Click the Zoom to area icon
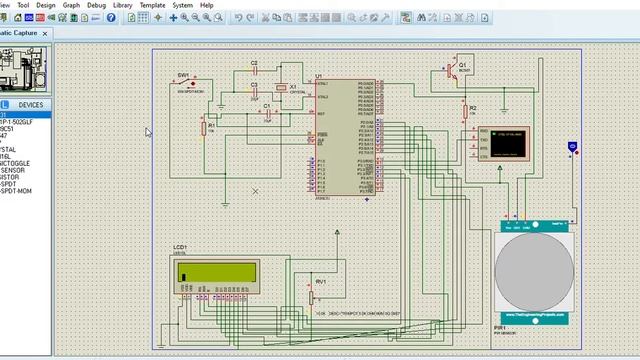 [218, 18]
